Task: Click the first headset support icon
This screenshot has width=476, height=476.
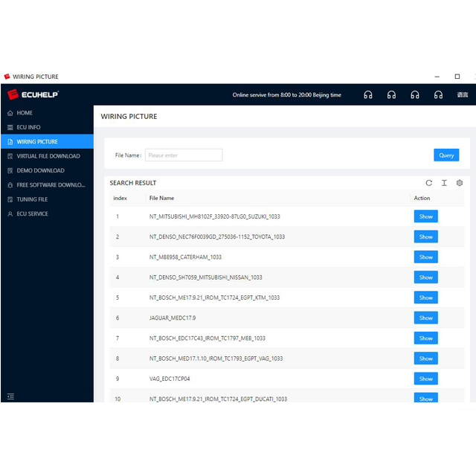Action: (367, 95)
